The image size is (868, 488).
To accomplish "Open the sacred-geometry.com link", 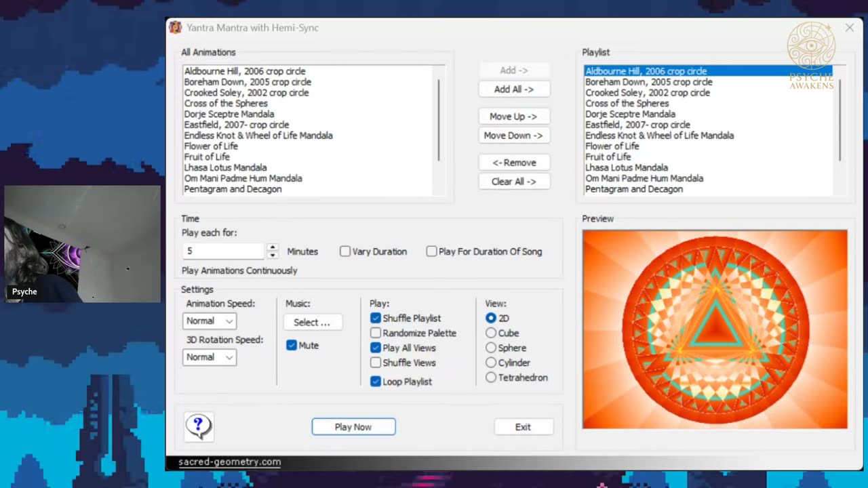I will click(230, 462).
